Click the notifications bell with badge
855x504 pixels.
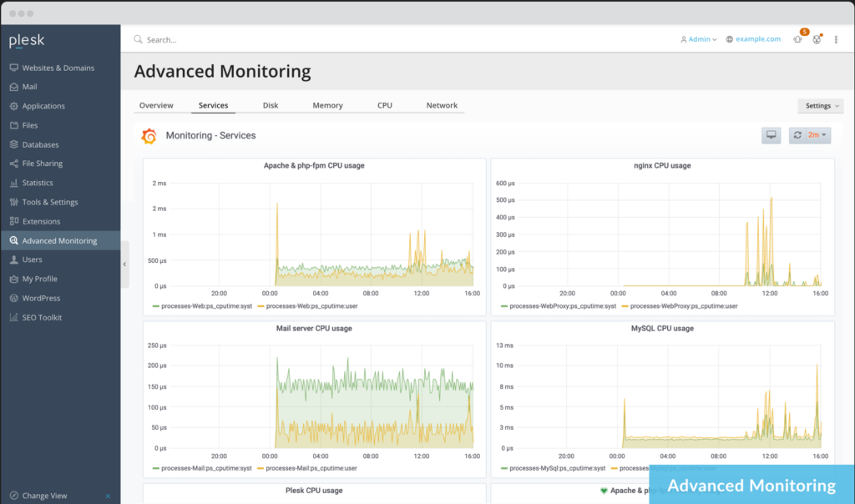[x=798, y=38]
